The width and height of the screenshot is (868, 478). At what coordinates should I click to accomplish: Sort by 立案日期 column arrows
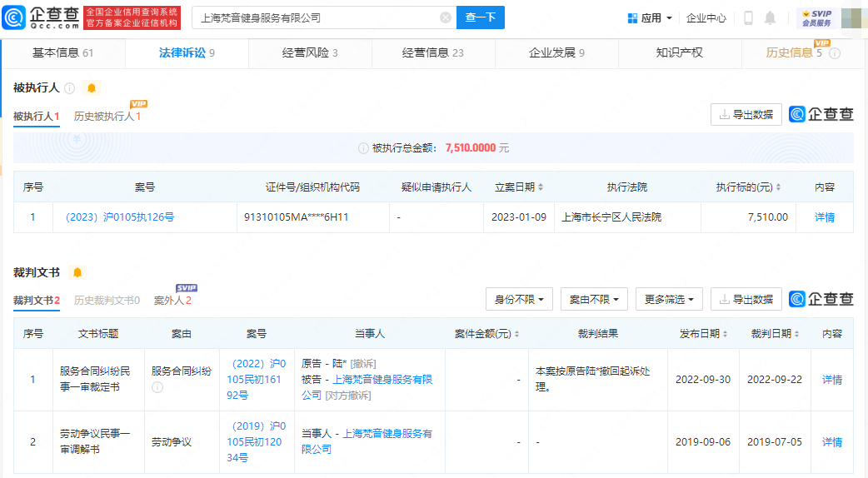541,187
